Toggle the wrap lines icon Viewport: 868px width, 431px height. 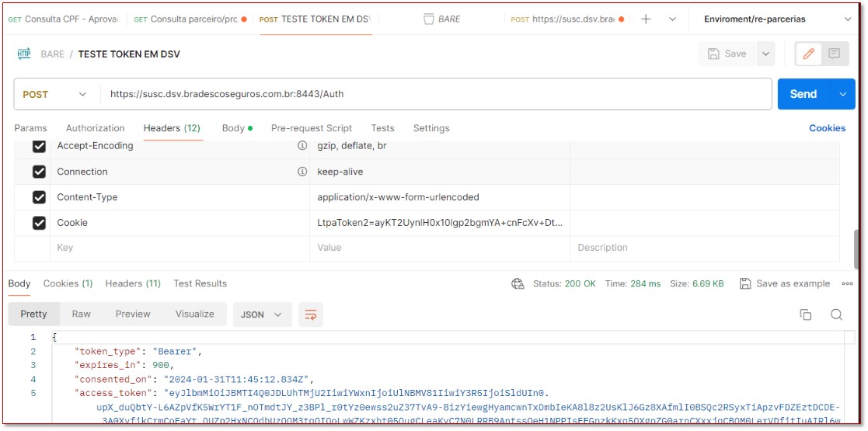tap(311, 315)
